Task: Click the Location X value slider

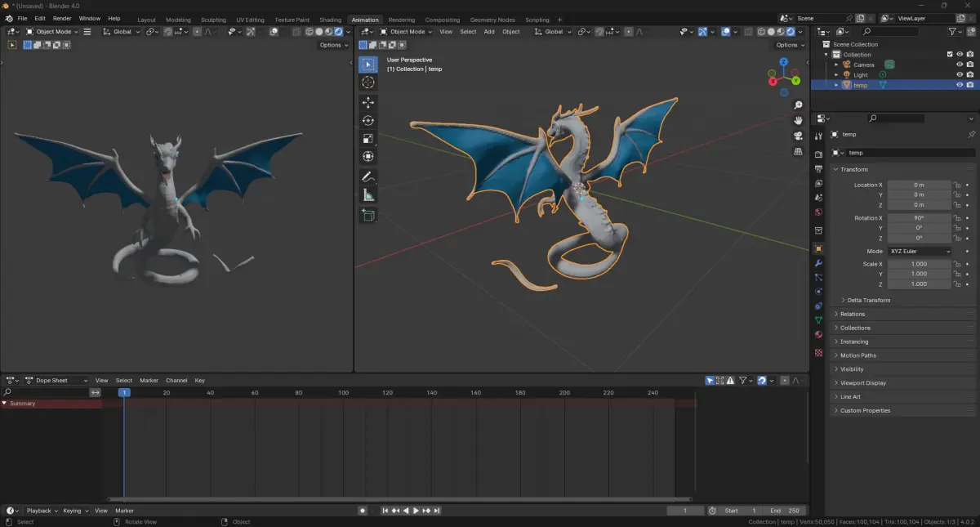Action: (919, 185)
